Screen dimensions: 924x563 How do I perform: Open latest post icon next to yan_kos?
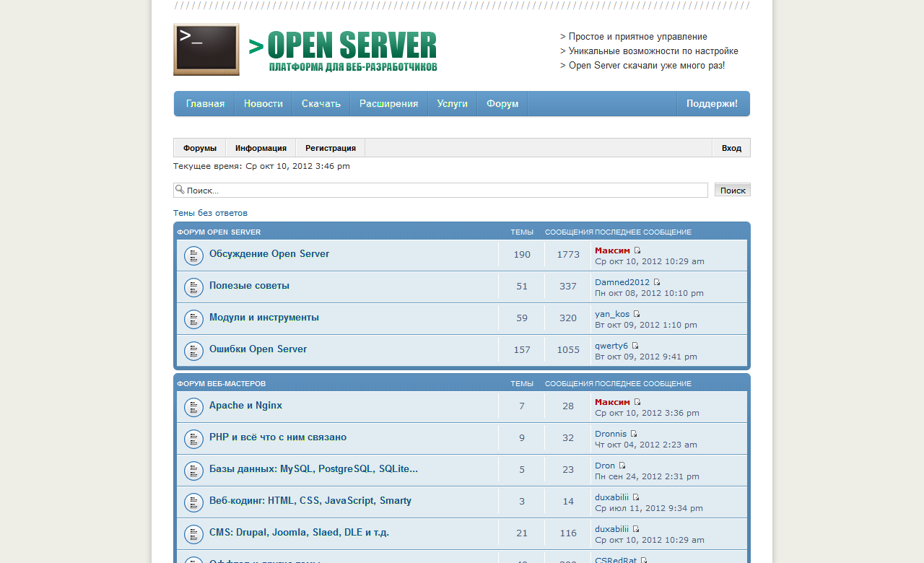(637, 314)
